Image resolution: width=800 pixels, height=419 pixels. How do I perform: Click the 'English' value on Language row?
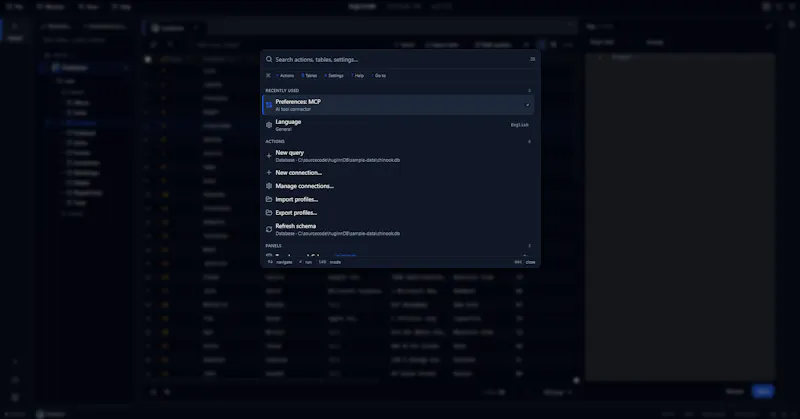click(519, 125)
